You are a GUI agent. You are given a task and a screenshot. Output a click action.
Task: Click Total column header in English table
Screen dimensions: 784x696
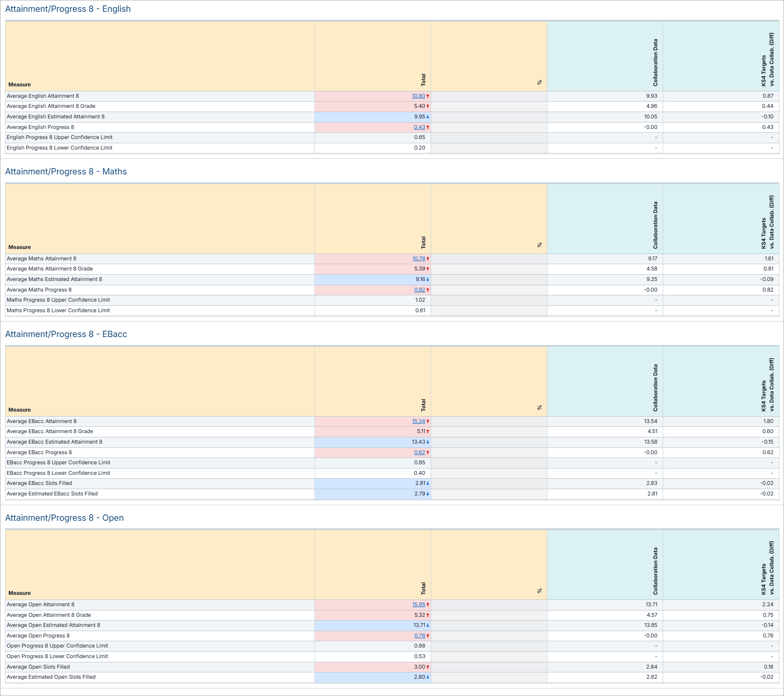tap(423, 80)
